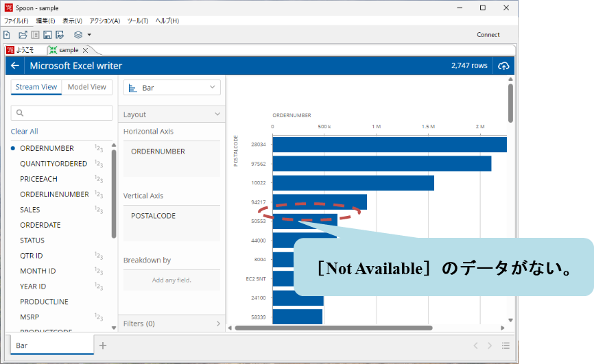Click the open file toolbar icon

coord(23,35)
